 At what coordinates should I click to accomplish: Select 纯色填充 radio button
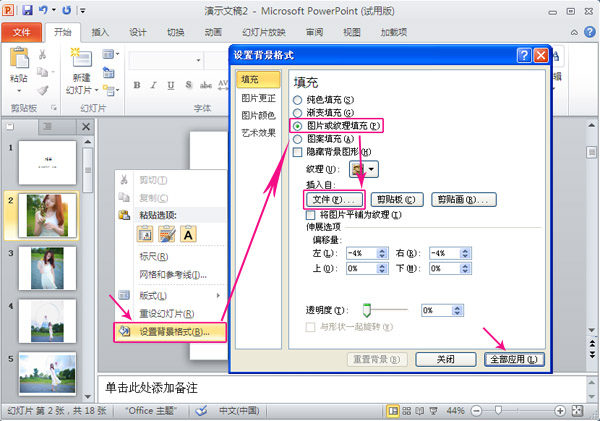[297, 100]
